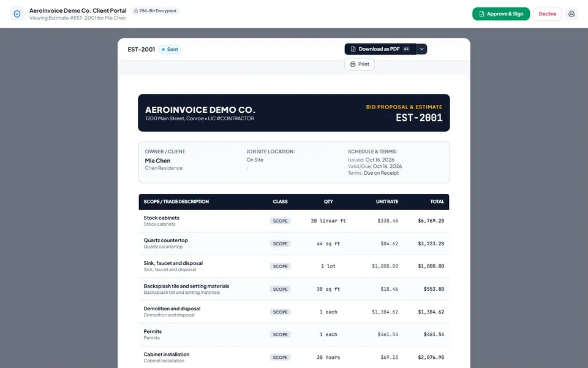Click the Approve & Sign button
This screenshot has width=588, height=368.
click(501, 14)
